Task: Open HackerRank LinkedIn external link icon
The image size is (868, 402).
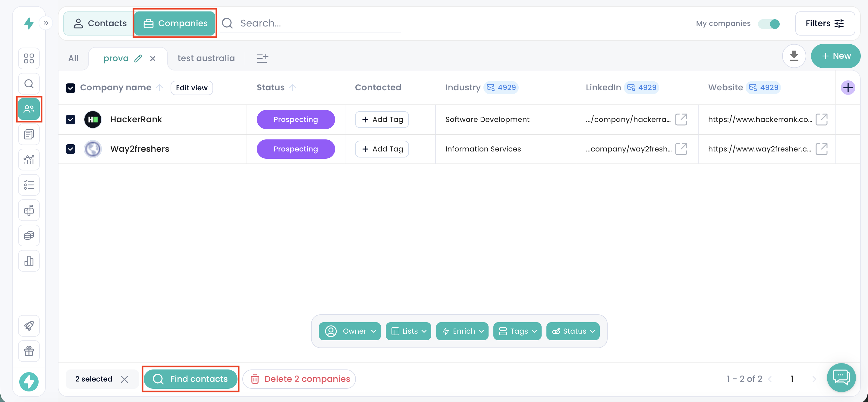Action: tap(681, 120)
